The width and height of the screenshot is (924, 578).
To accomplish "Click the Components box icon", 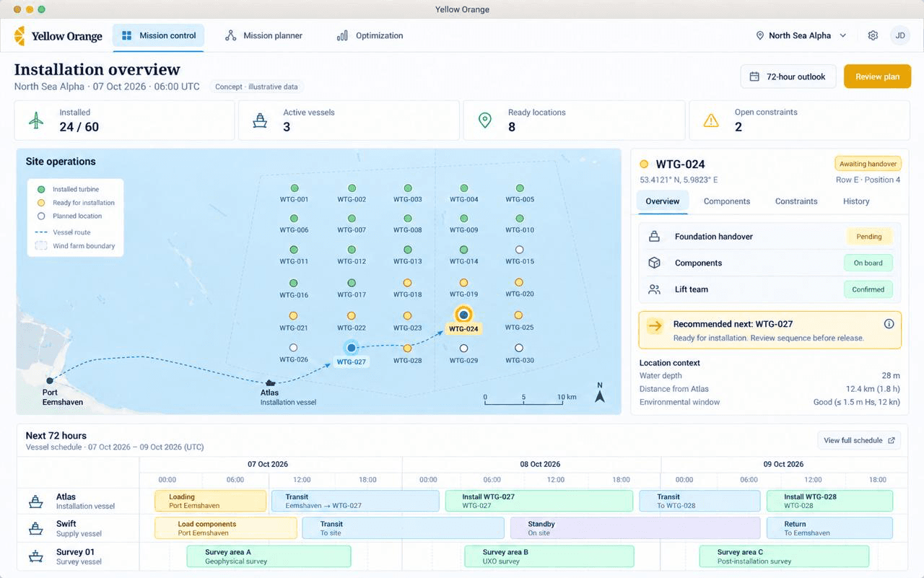I will pos(655,263).
